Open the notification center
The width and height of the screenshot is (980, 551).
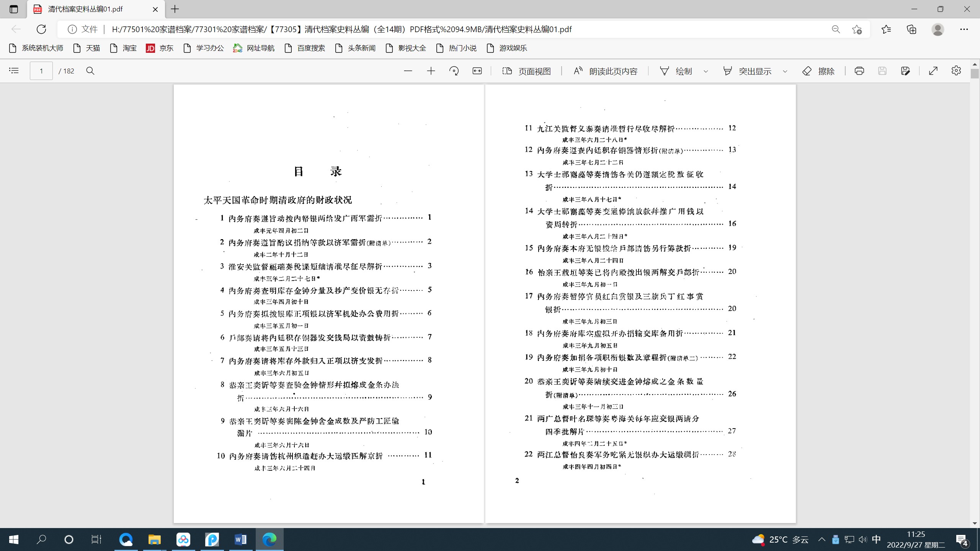pos(962,540)
